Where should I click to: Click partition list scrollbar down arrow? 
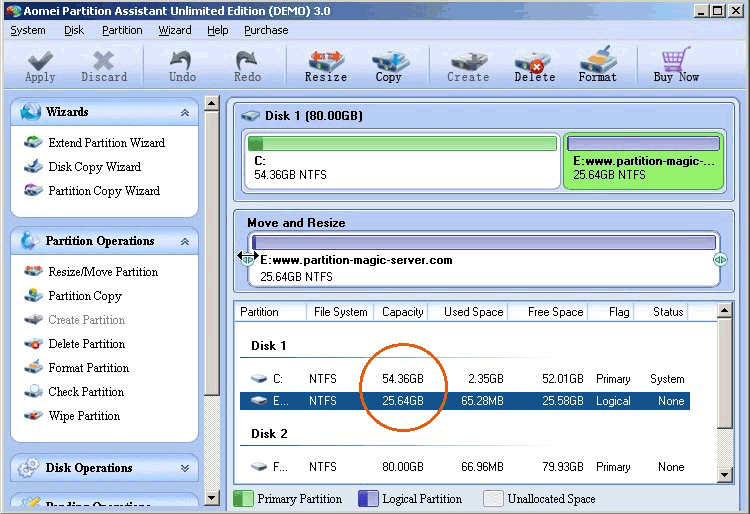725,475
